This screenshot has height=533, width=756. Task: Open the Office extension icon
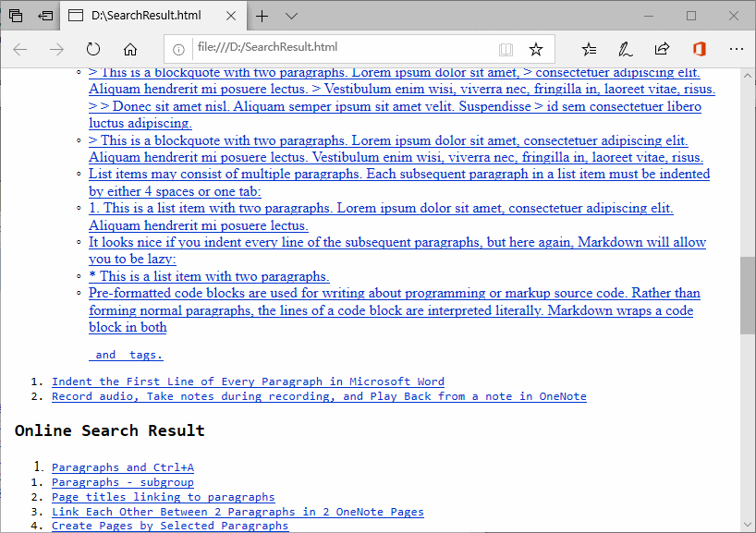(699, 49)
